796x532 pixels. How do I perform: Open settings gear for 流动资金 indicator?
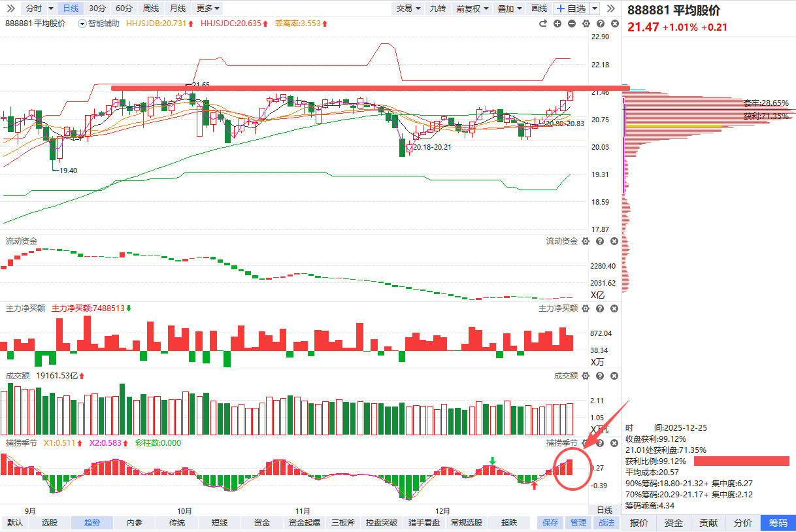(586, 241)
